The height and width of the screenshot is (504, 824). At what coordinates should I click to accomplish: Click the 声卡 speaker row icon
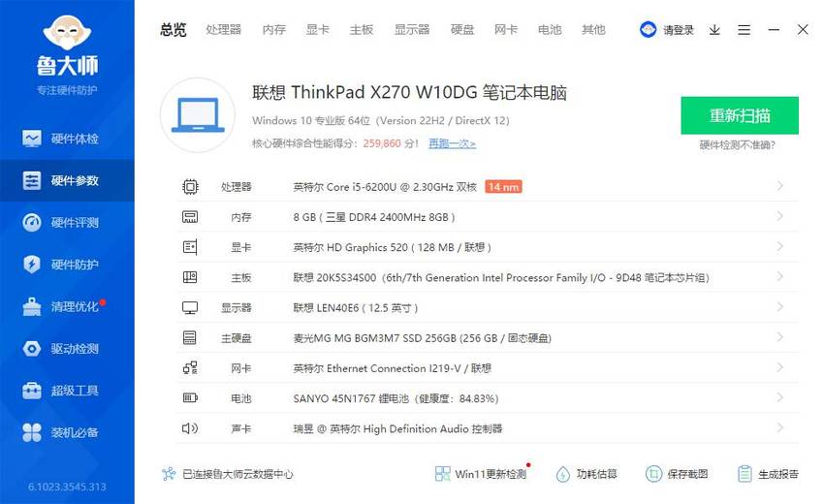click(x=190, y=428)
